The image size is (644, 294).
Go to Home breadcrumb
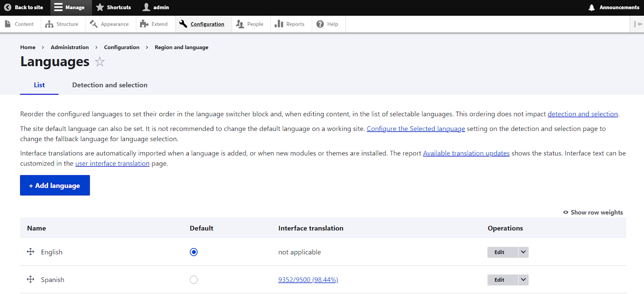click(28, 47)
